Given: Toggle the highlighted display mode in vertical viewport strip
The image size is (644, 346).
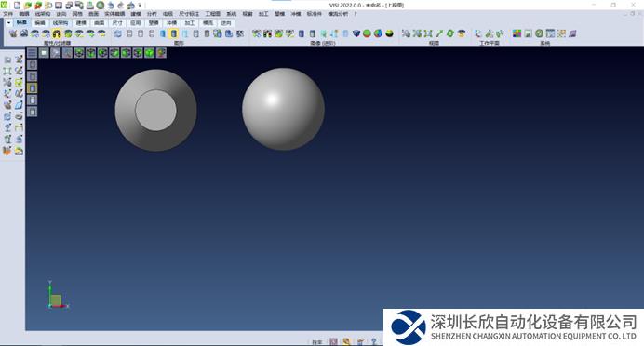Looking at the screenshot, I should point(32,87).
